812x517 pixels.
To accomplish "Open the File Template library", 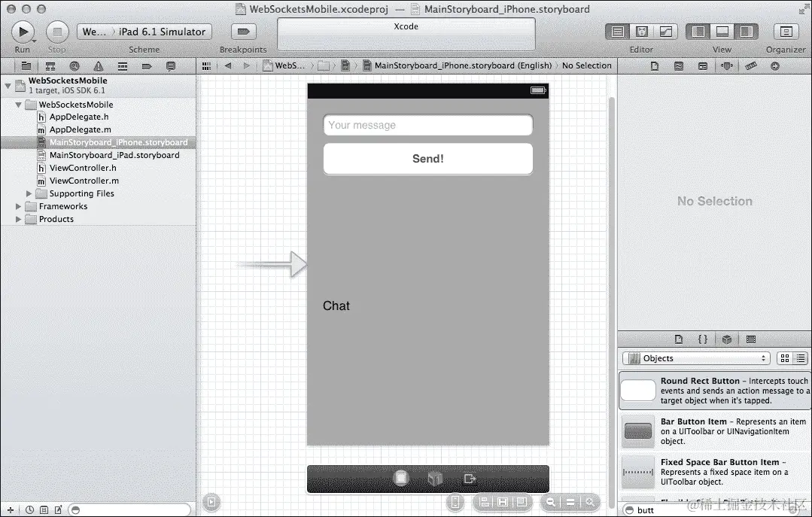I will [679, 339].
